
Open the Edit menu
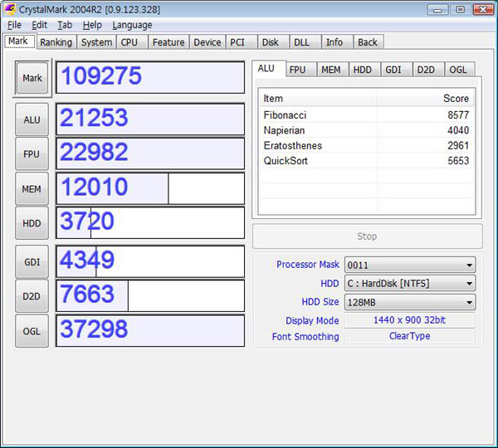click(39, 25)
